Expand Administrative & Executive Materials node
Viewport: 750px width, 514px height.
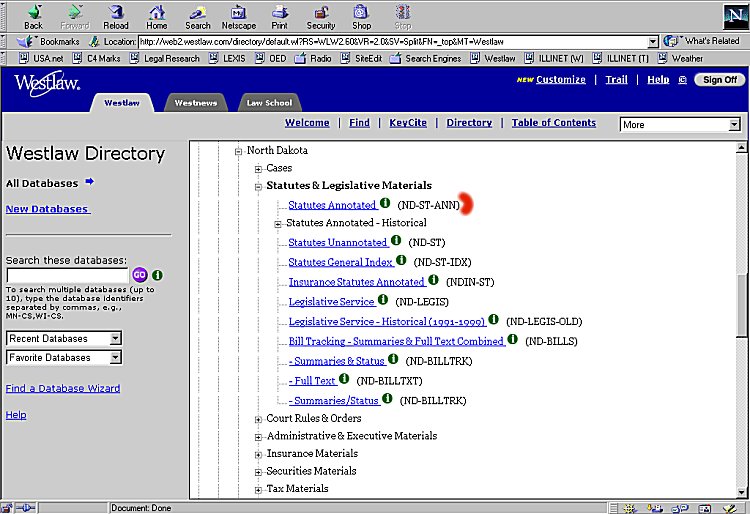point(258,437)
